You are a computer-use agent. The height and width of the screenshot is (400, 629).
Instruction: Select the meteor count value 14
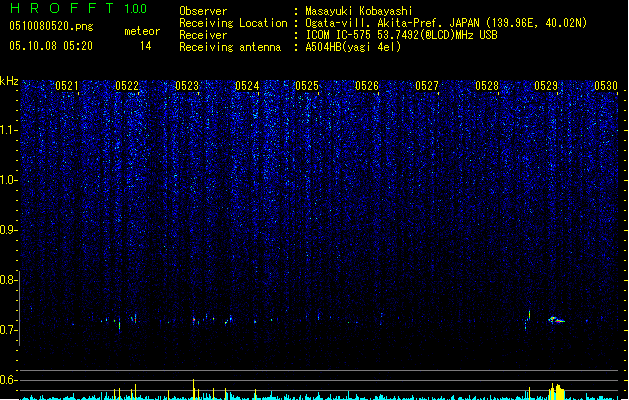(x=146, y=46)
